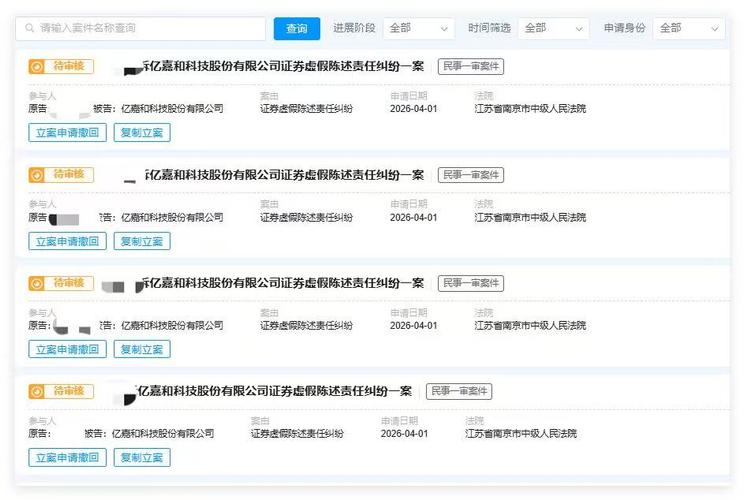Click 立案申请撤回 in the fourth case
This screenshot has width=744, height=500.
point(67,458)
